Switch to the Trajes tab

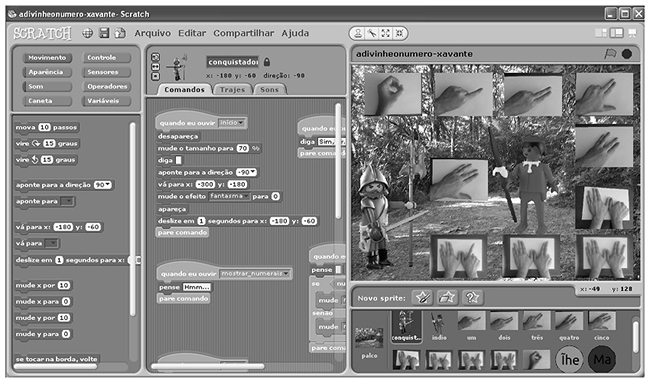coord(233,89)
